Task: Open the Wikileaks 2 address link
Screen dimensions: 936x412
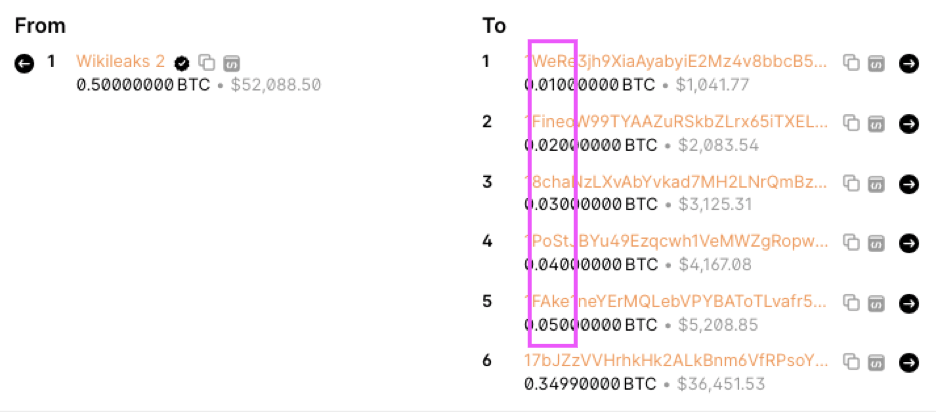Action: pyautogui.click(x=121, y=62)
